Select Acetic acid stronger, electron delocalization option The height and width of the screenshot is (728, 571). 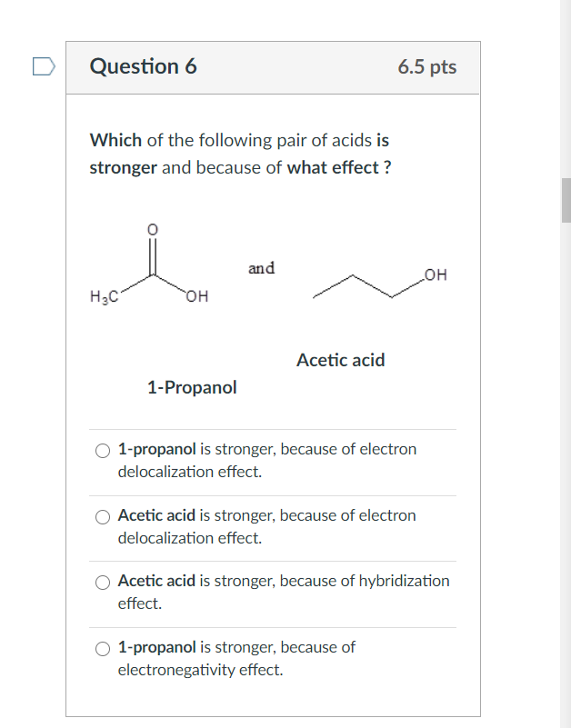coord(103,517)
